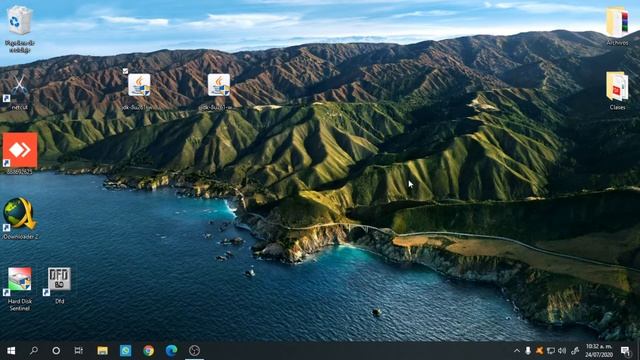
Task: Click the orange tray icon
Action: [539, 351]
